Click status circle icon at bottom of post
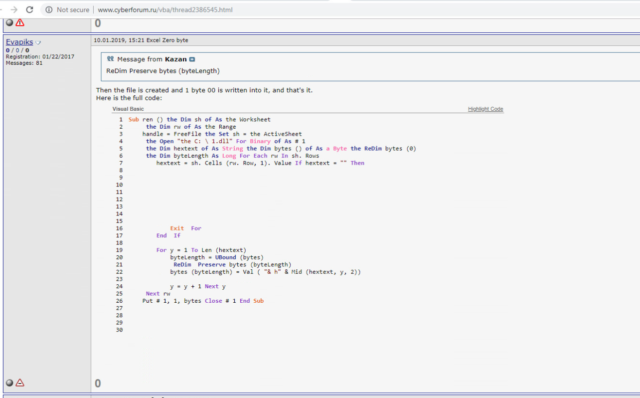This screenshot has height=398, width=640. click(9, 382)
